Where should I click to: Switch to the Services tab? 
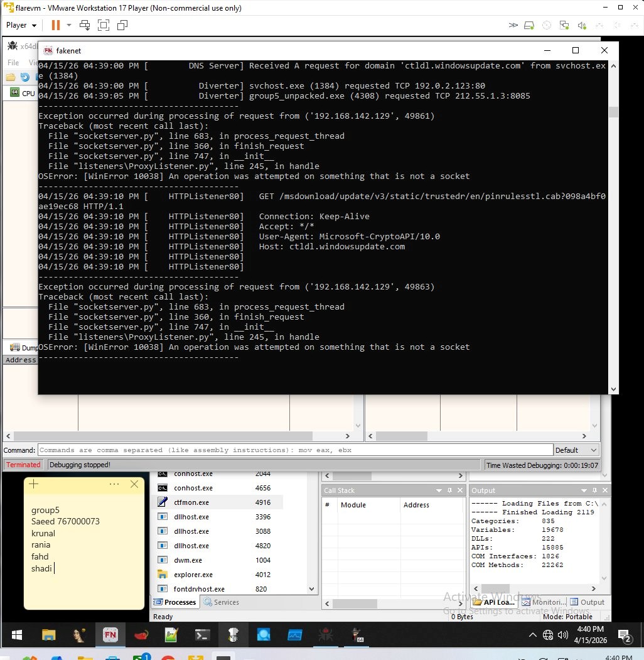click(221, 602)
